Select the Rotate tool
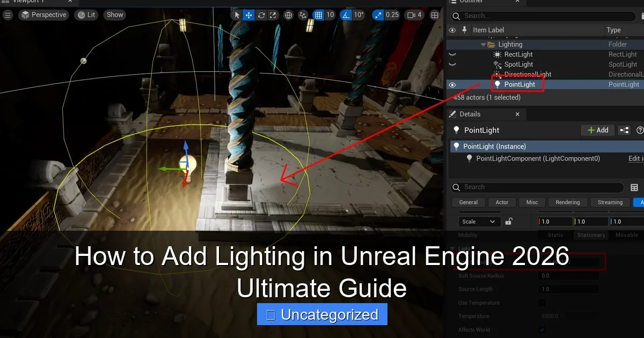644x338 pixels. 261,15
